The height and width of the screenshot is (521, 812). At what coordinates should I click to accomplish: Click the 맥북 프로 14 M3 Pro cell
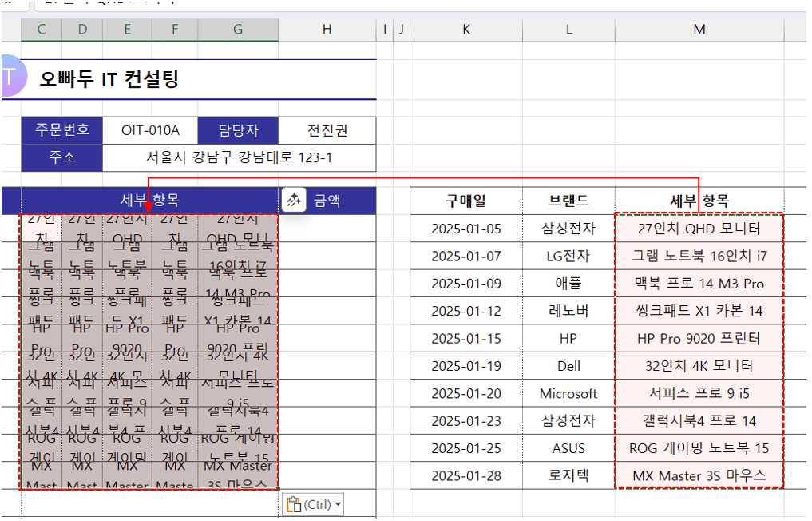tap(699, 284)
